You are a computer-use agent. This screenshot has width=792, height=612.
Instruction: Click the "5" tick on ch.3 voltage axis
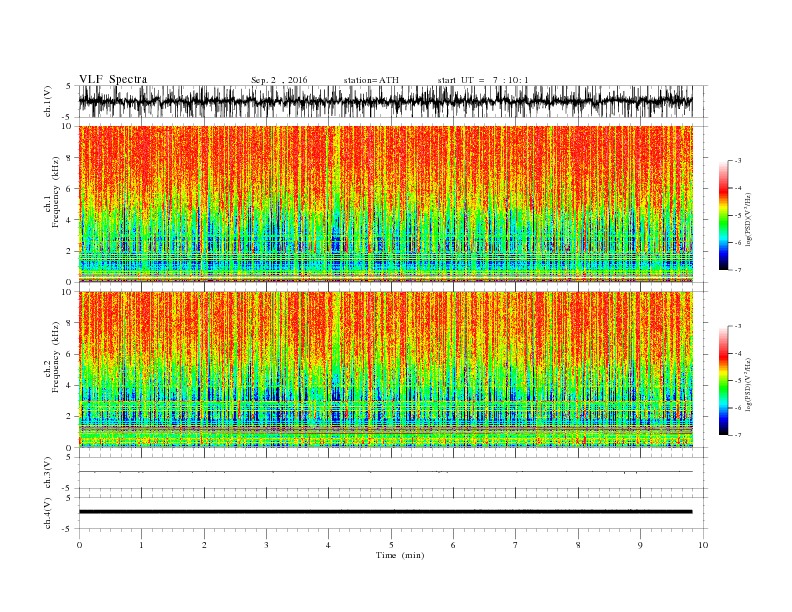pos(70,457)
